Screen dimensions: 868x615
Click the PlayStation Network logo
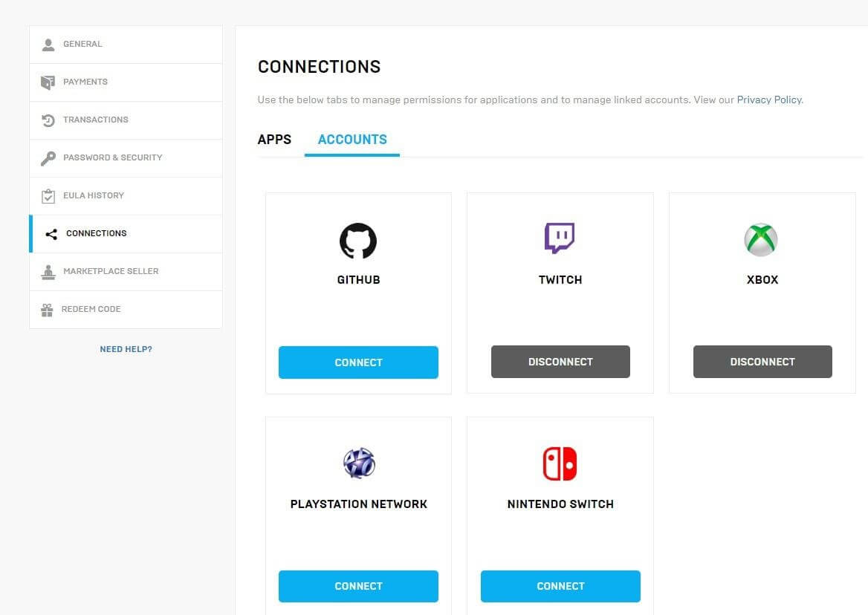(x=359, y=463)
